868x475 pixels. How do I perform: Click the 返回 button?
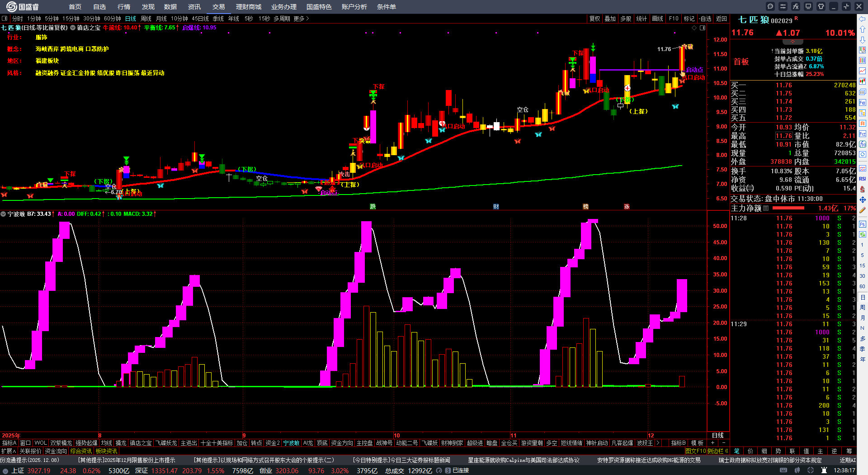point(722,19)
